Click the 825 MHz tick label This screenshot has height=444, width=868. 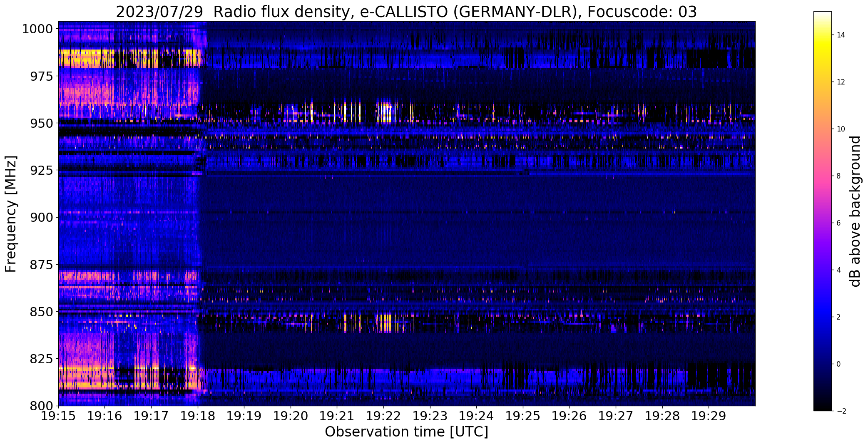point(41,359)
